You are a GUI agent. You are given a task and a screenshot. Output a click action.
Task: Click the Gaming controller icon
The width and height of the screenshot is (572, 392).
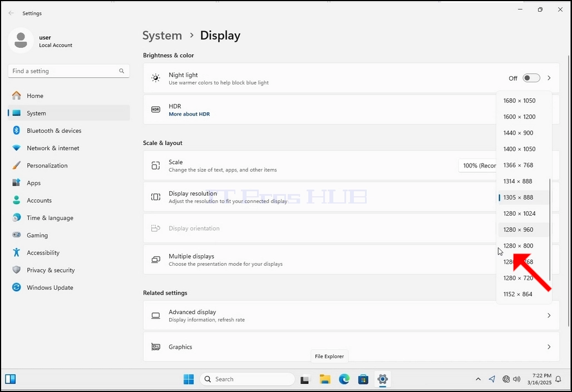pyautogui.click(x=17, y=235)
